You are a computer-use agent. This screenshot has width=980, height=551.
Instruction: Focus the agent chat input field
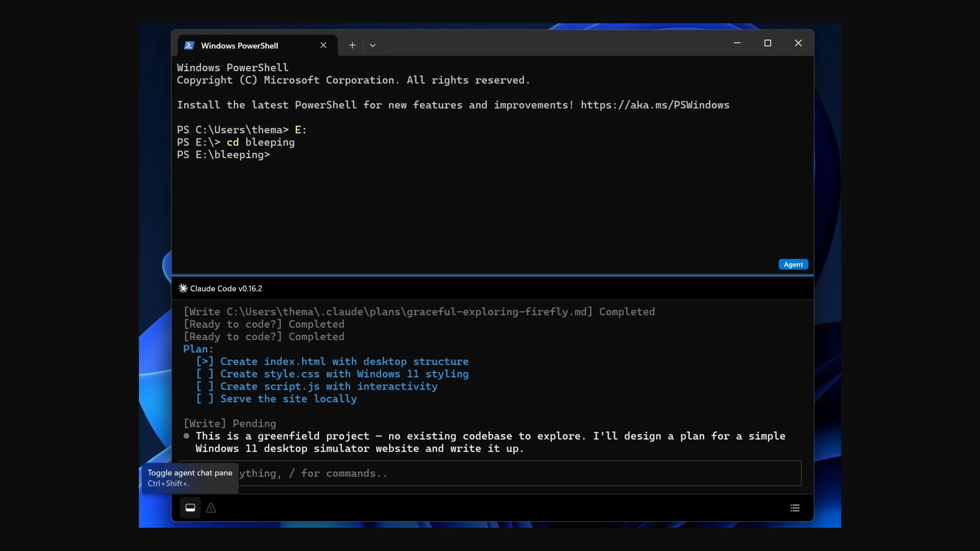click(x=490, y=473)
